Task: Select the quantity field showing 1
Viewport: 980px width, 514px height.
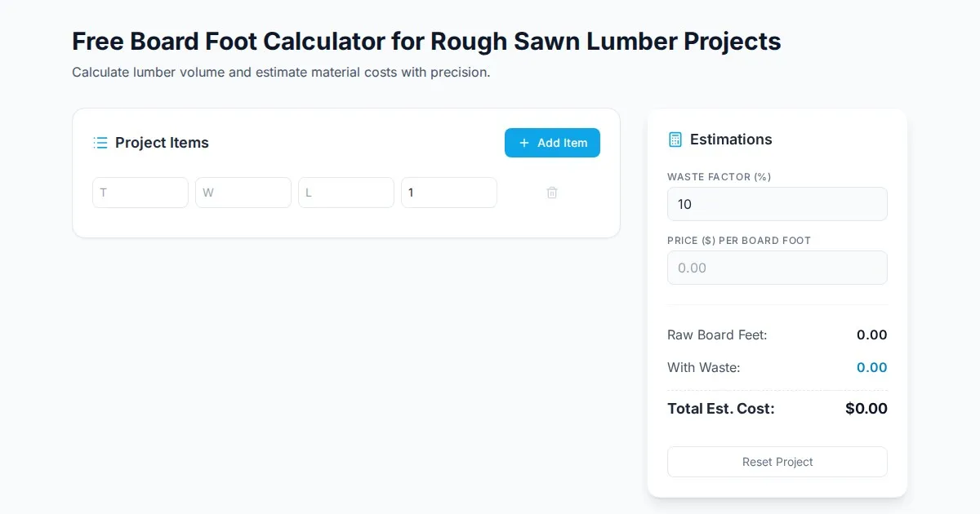Action: pyautogui.click(x=449, y=193)
